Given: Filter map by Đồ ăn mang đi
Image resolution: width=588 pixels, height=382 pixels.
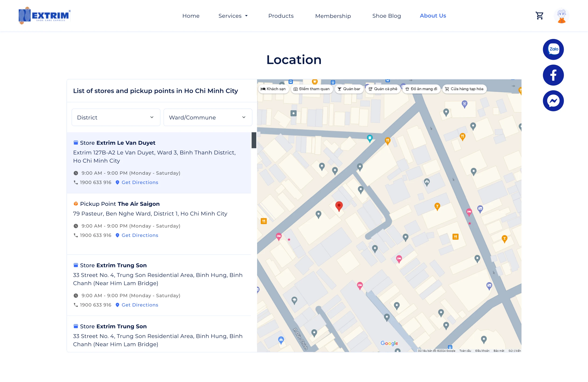Looking at the screenshot, I should click(x=421, y=89).
